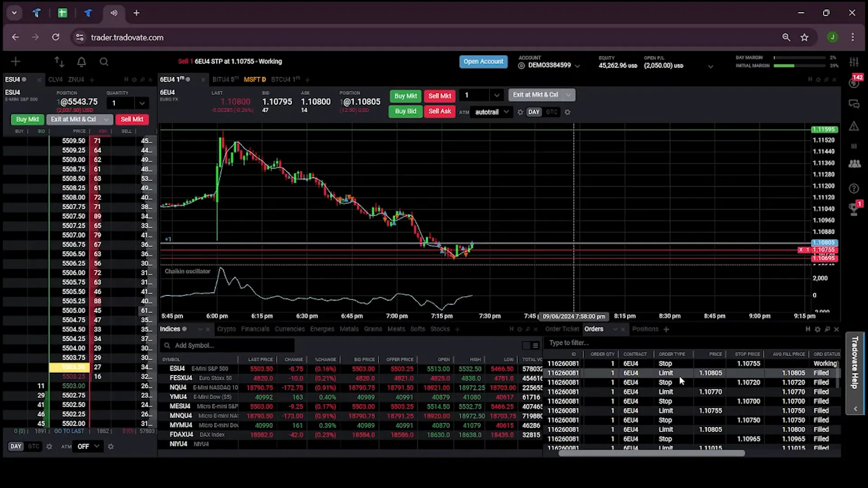This screenshot has width=868, height=488.
Task: Open order duration settings gear beside GTC on chart
Action: [x=567, y=112]
